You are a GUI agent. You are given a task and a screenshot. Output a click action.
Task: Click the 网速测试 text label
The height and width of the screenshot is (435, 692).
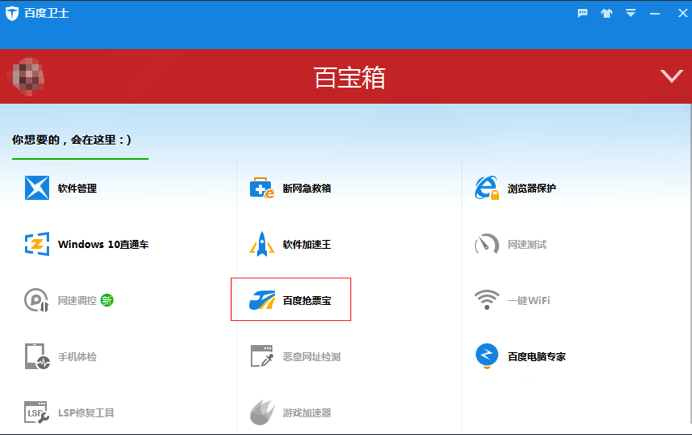[527, 244]
